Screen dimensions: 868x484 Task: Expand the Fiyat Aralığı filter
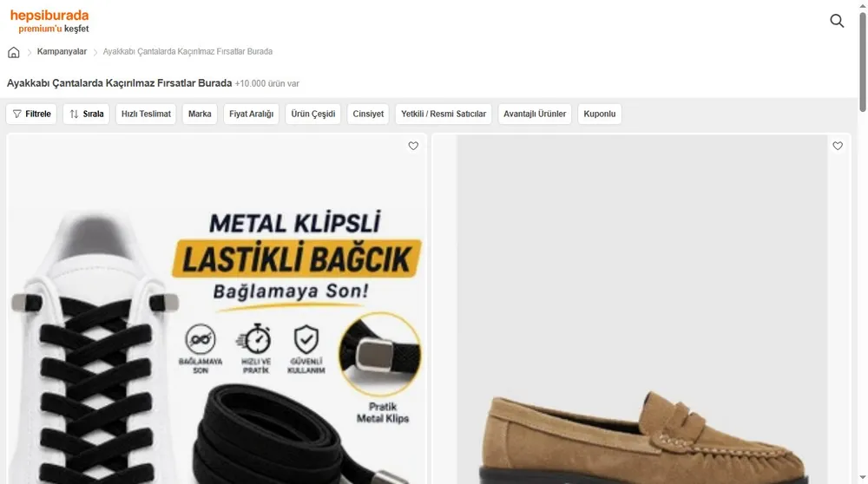[x=252, y=114]
